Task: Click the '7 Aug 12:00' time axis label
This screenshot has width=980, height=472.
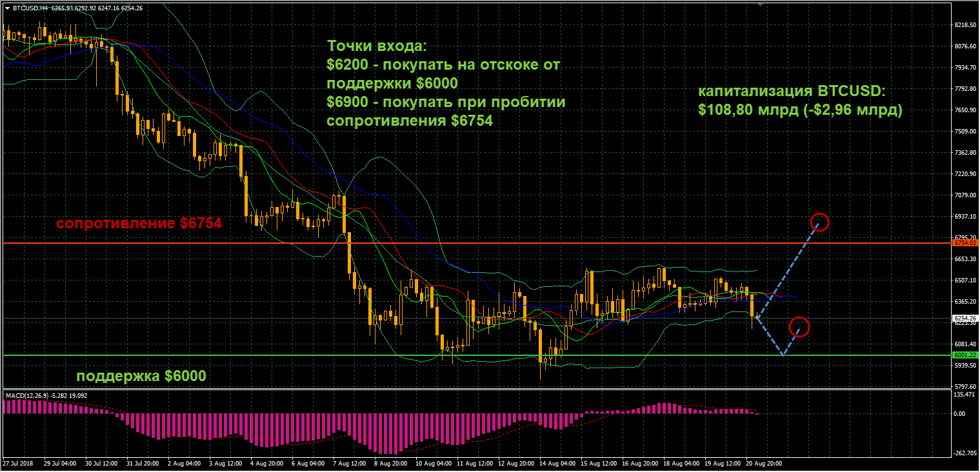Action: pyautogui.click(x=349, y=464)
